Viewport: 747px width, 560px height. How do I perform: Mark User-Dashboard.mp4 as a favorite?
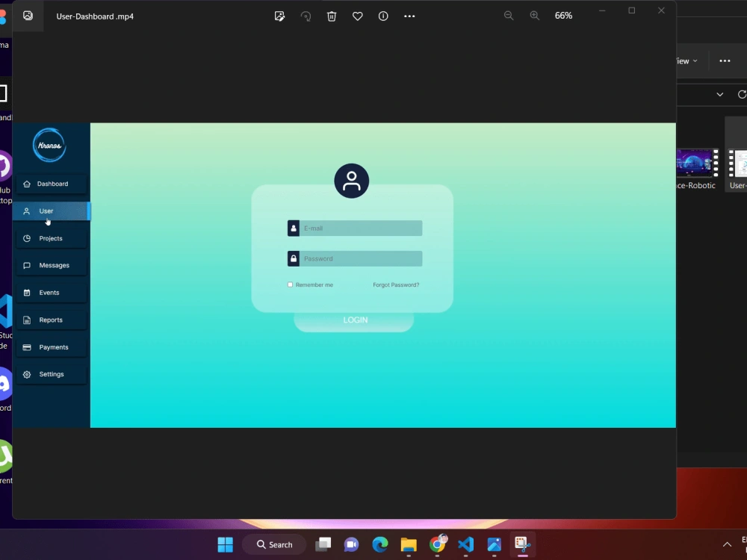(357, 16)
